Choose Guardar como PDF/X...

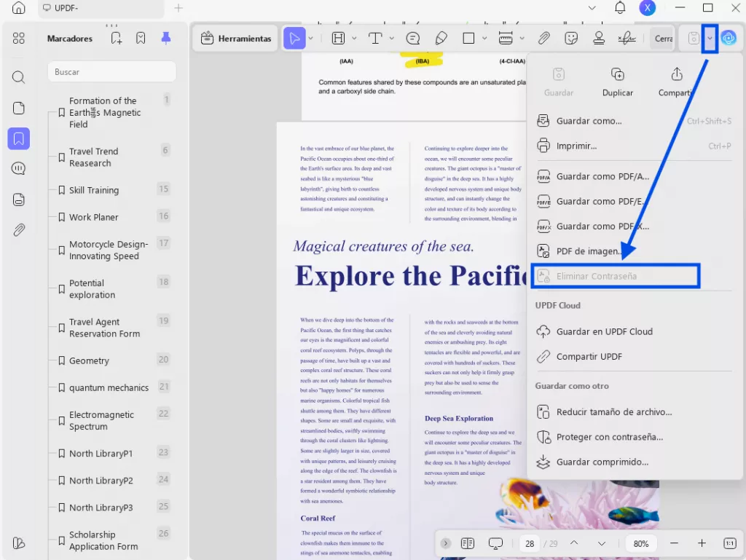pyautogui.click(x=635, y=226)
